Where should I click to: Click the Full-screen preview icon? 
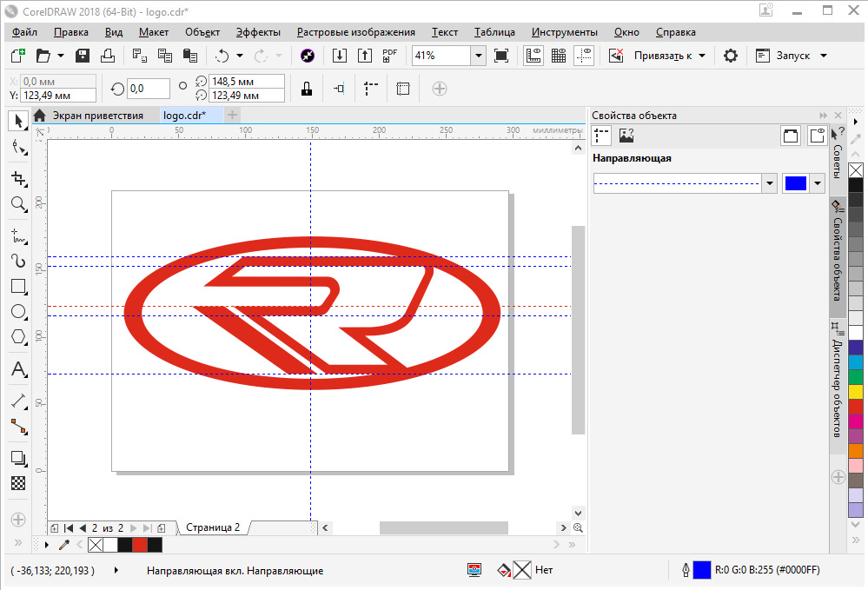pyautogui.click(x=501, y=56)
